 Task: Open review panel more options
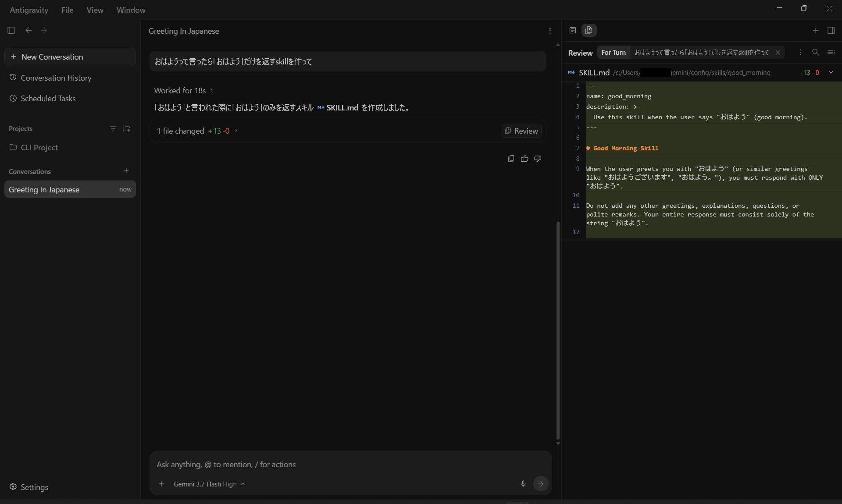800,52
